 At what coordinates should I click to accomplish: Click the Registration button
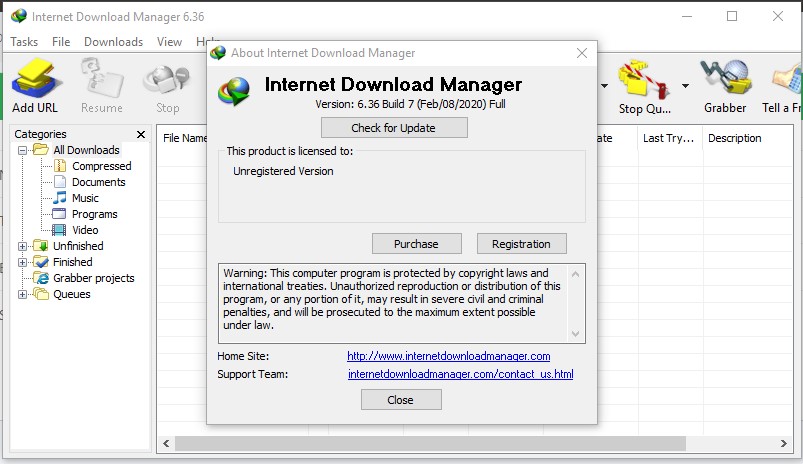521,244
